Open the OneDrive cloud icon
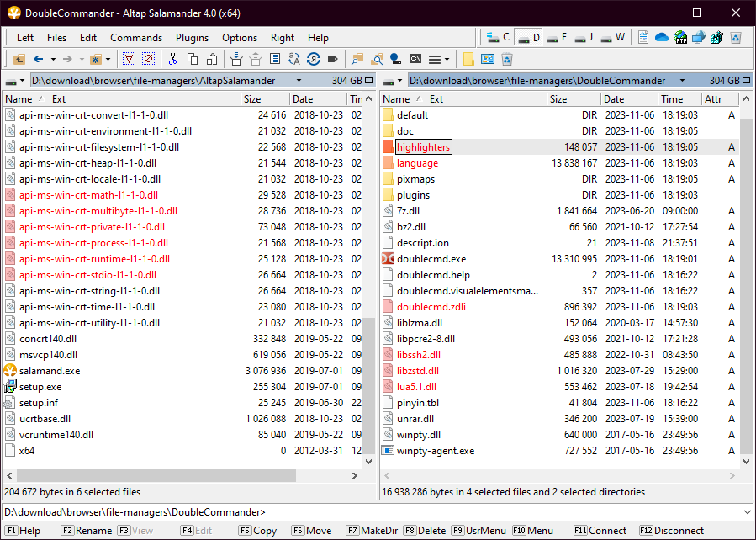756x540 pixels. pos(661,38)
